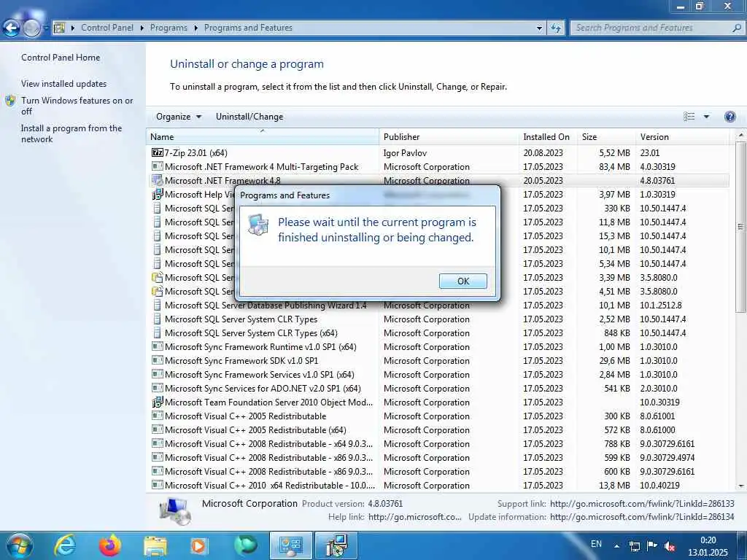Open Windows Media Player on taskbar
Viewport: 747px width, 560px height.
[x=198, y=546]
